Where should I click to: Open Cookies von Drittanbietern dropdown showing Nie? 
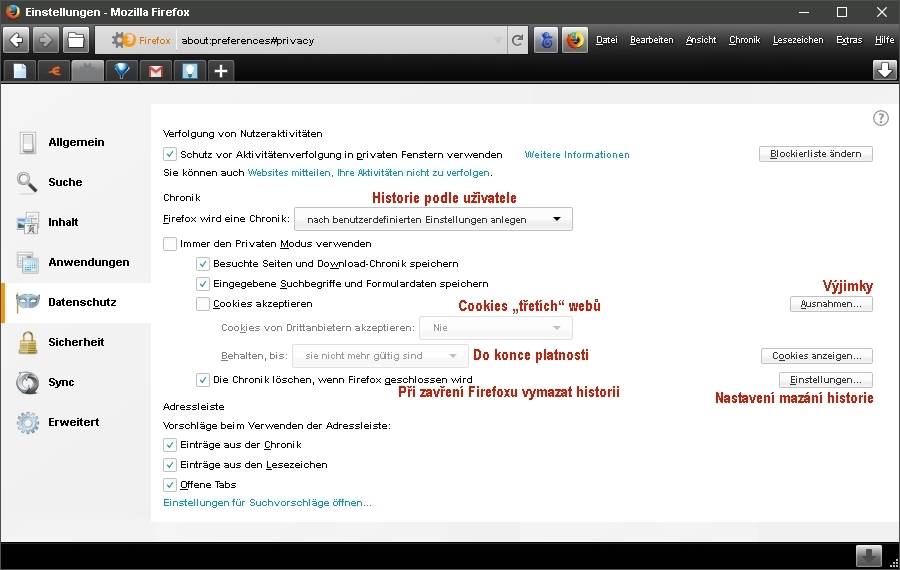click(x=496, y=328)
